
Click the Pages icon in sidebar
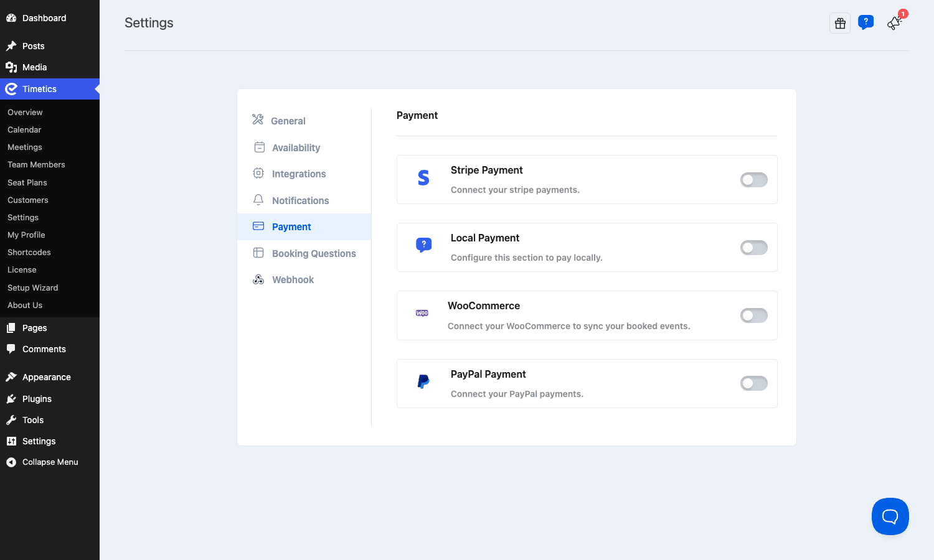click(11, 328)
